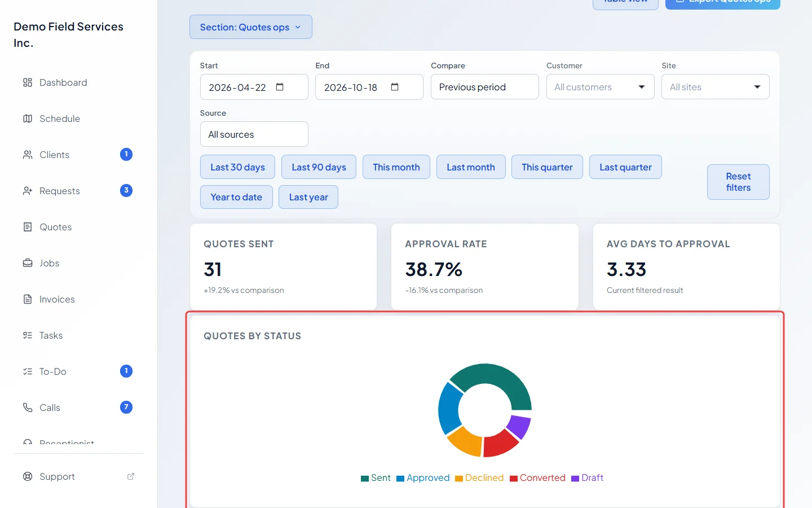
Task: Open the Invoices file icon
Action: [x=28, y=299]
